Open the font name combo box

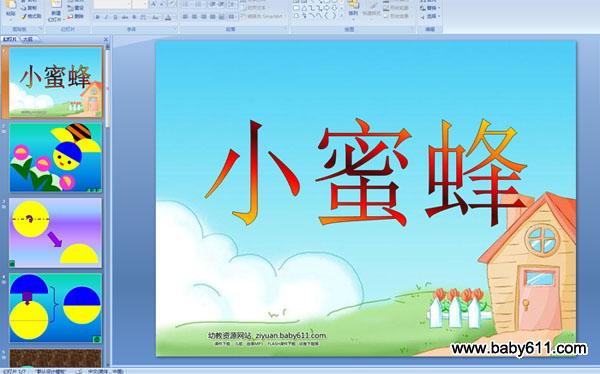tap(112, 4)
